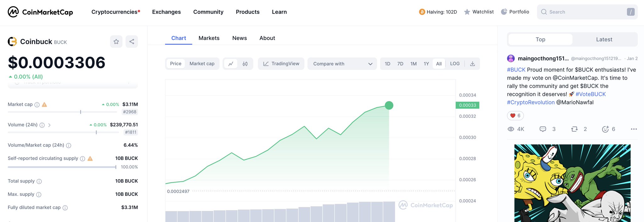The height and width of the screenshot is (222, 644).
Task: Open Volume/Market cap (24h) info icon
Action: [x=69, y=145]
